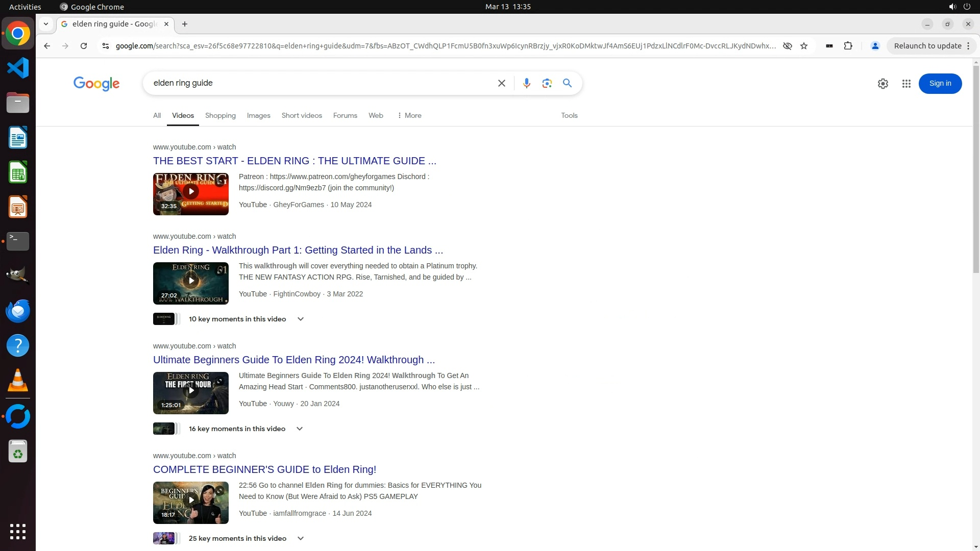Viewport: 980px width, 551px height.
Task: Bookmark this page with star icon
Action: [x=804, y=46]
